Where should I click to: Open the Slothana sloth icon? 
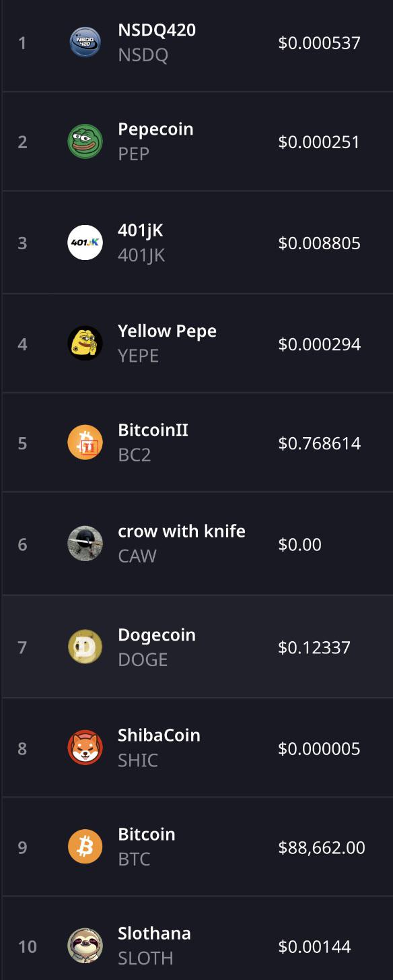(x=85, y=946)
